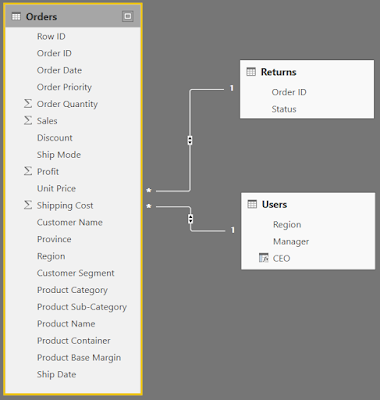
Task: Select the Manager field in Users table
Action: pos(291,241)
